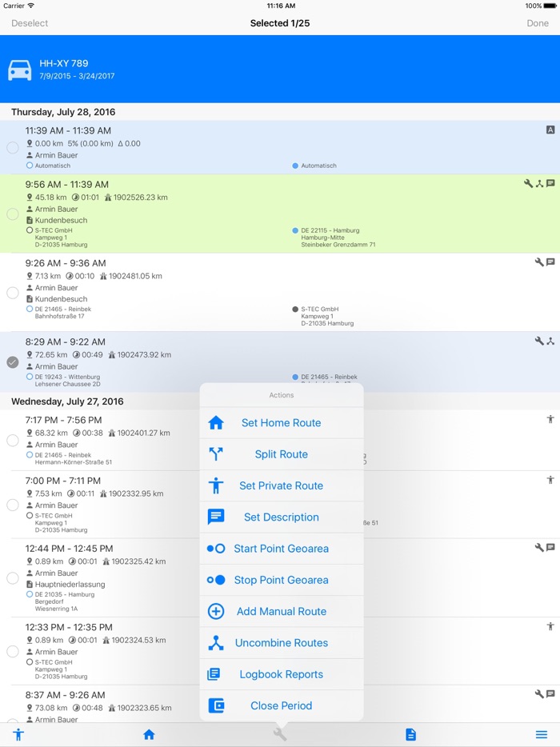
Task: Click Done in the top bar
Action: coord(538,23)
